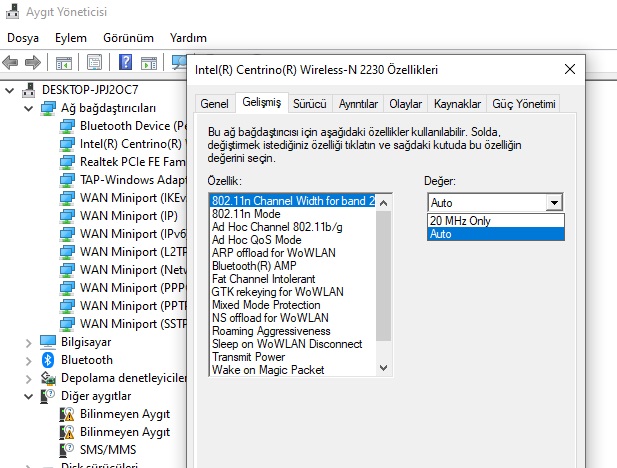
Task: Open the Dosya menu
Action: click(x=23, y=38)
